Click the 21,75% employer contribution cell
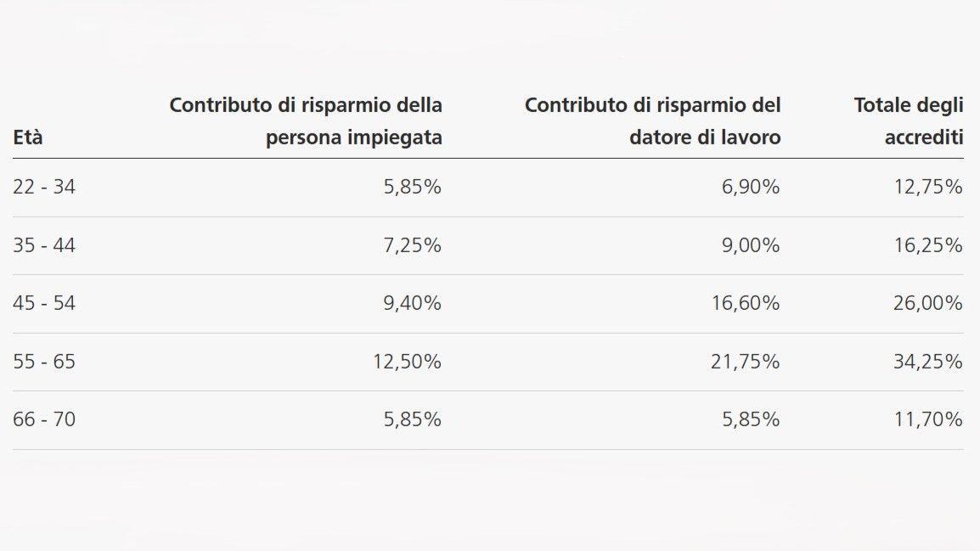980x551 pixels. [746, 362]
